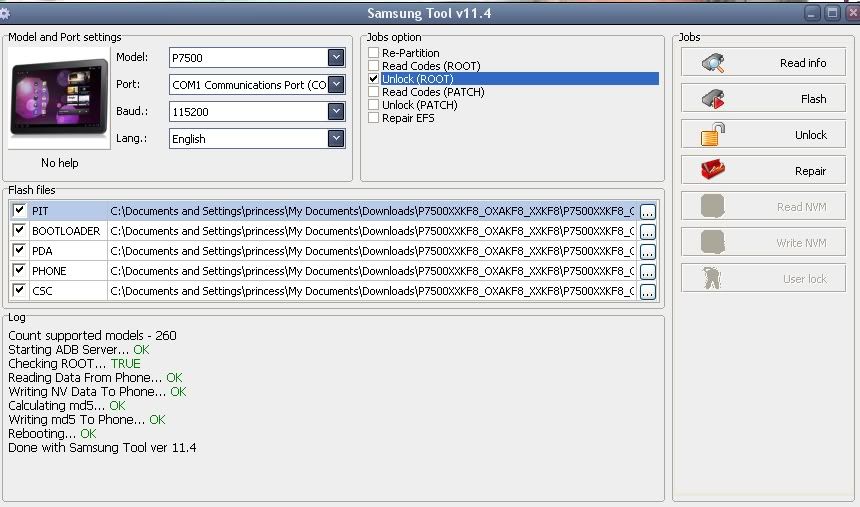Uncheck the Unlock (ROOT) option
860x507 pixels.
coord(374,78)
